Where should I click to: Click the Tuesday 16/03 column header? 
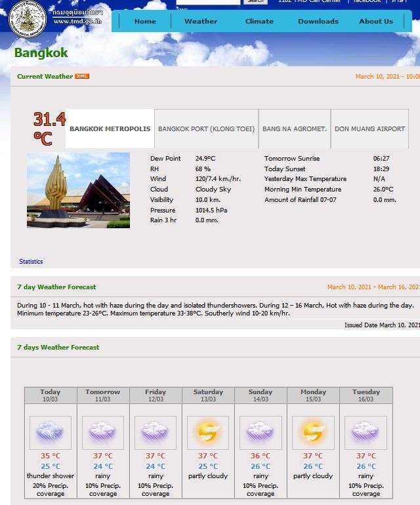366,395
